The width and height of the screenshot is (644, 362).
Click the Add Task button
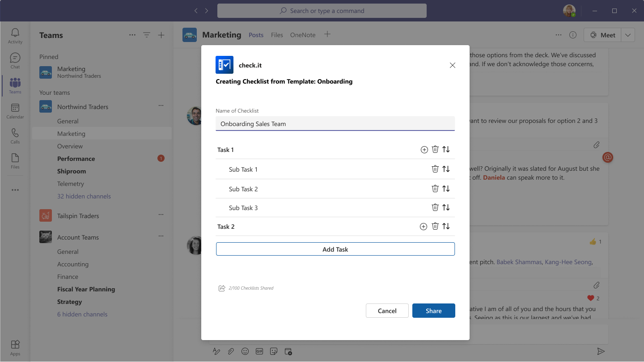click(335, 249)
